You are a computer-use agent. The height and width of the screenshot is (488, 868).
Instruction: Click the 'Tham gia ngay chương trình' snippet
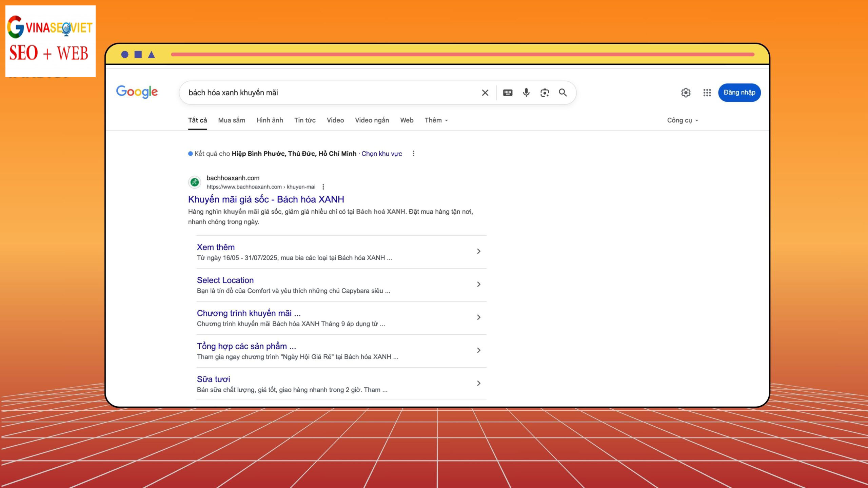(x=297, y=357)
